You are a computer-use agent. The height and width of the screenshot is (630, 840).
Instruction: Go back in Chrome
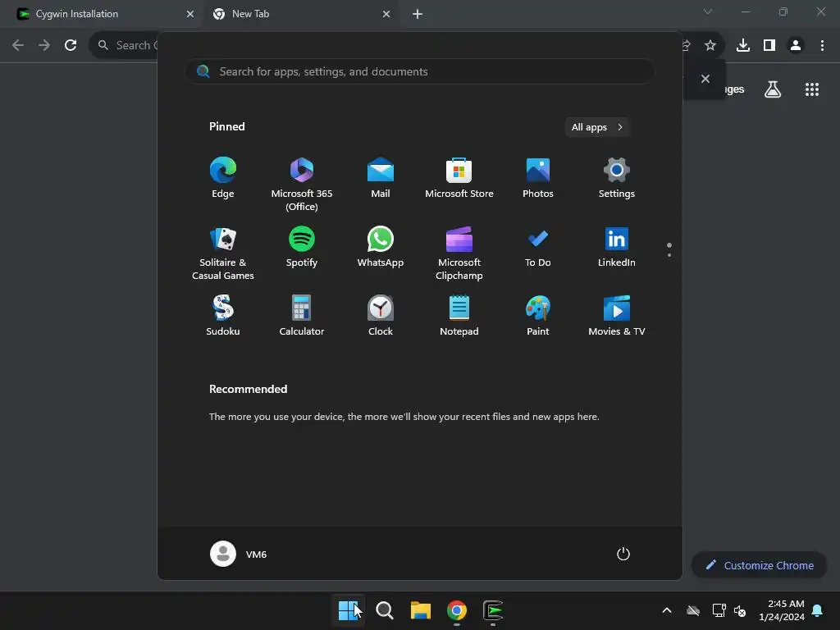click(18, 45)
